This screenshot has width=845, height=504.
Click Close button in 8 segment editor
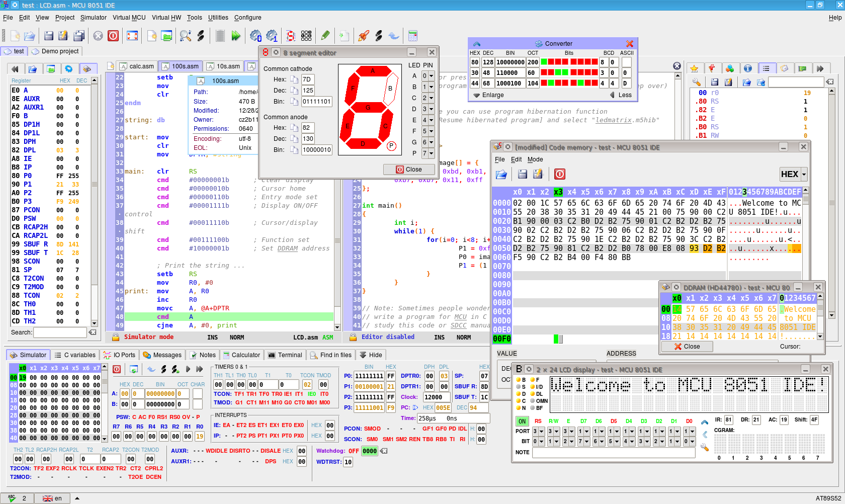[x=409, y=170]
